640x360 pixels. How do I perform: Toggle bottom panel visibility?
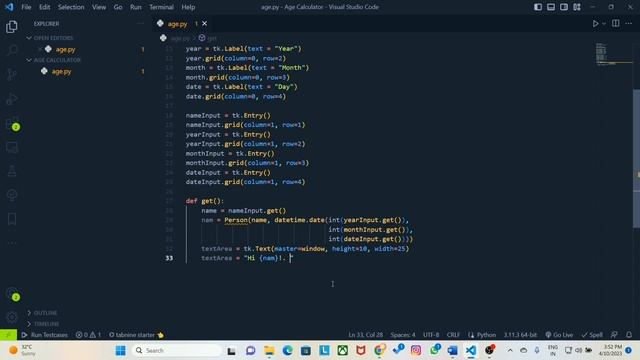551,7
